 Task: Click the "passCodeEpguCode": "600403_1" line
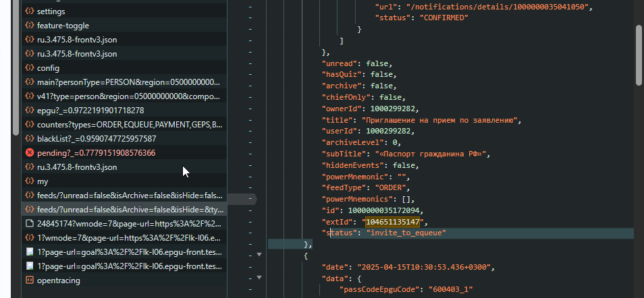pos(406,289)
